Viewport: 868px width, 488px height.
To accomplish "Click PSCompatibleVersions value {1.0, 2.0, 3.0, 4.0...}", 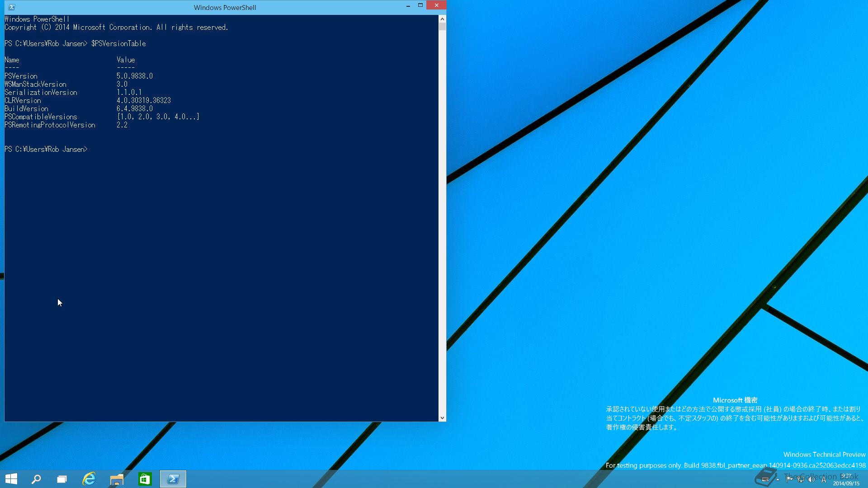I will click(x=158, y=117).
